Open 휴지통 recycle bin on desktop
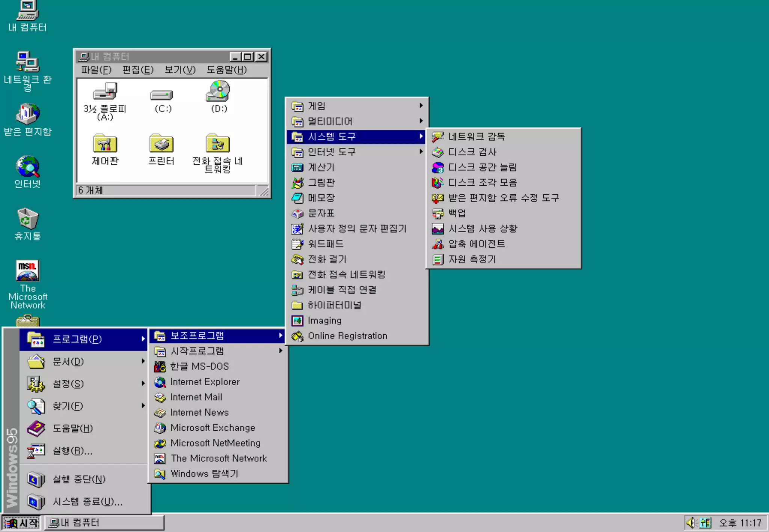The width and height of the screenshot is (769, 532). point(27,224)
